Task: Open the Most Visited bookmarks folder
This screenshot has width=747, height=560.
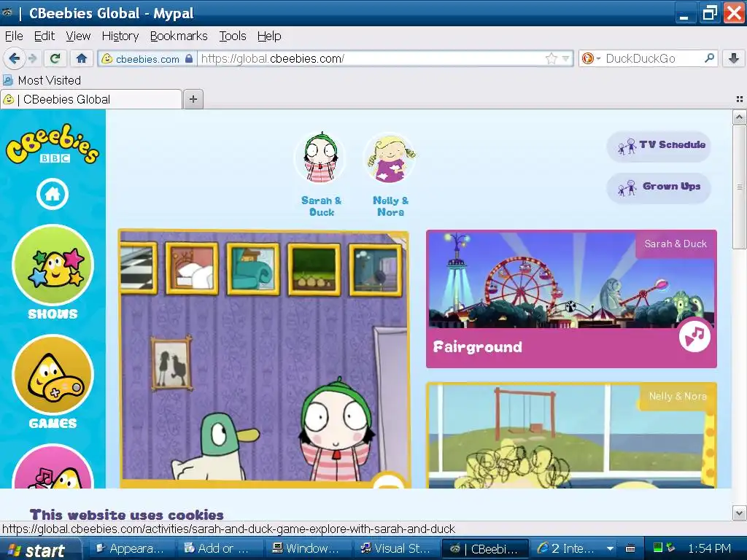Action: click(x=42, y=80)
